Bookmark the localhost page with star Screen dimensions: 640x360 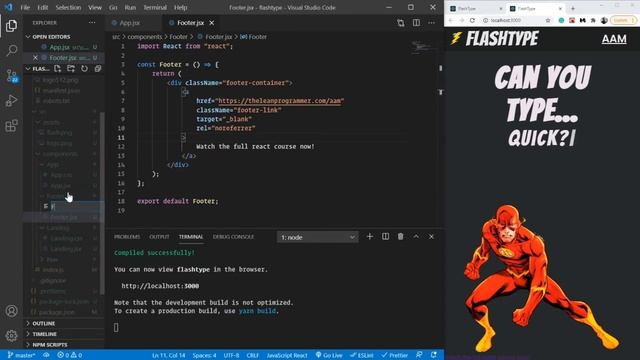coord(548,20)
